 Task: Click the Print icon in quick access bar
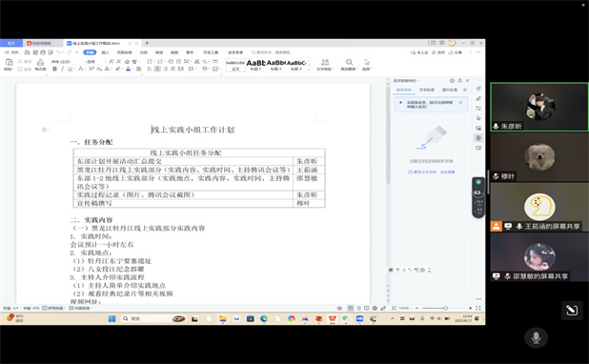click(x=43, y=52)
